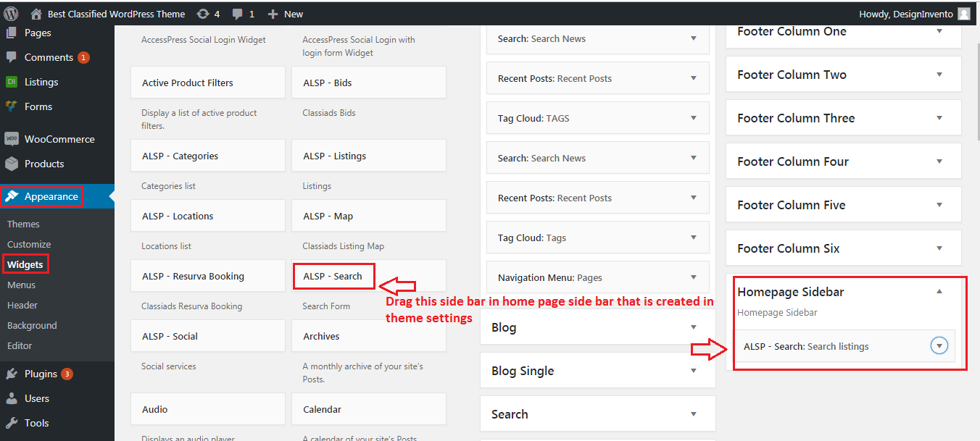The height and width of the screenshot is (441, 980).
Task: Select the Active Product Filters widget
Action: pos(208,83)
